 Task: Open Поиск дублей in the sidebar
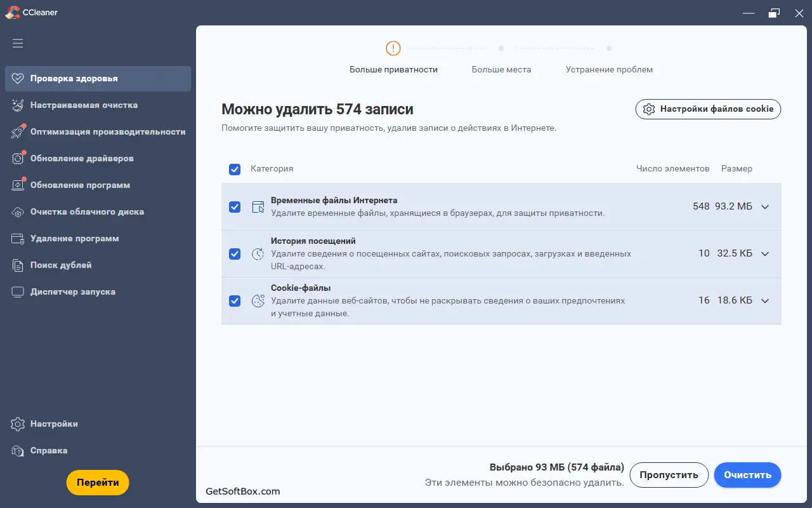[61, 265]
